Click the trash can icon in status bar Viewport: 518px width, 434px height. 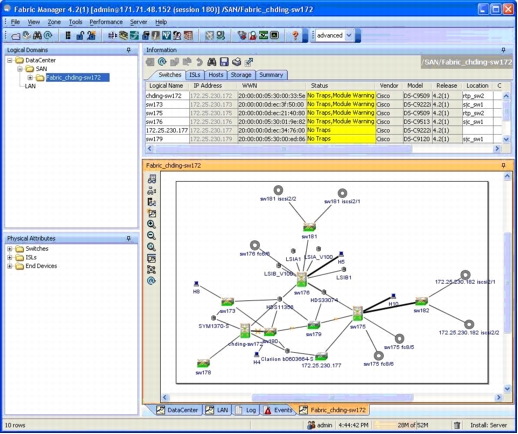coord(457,425)
